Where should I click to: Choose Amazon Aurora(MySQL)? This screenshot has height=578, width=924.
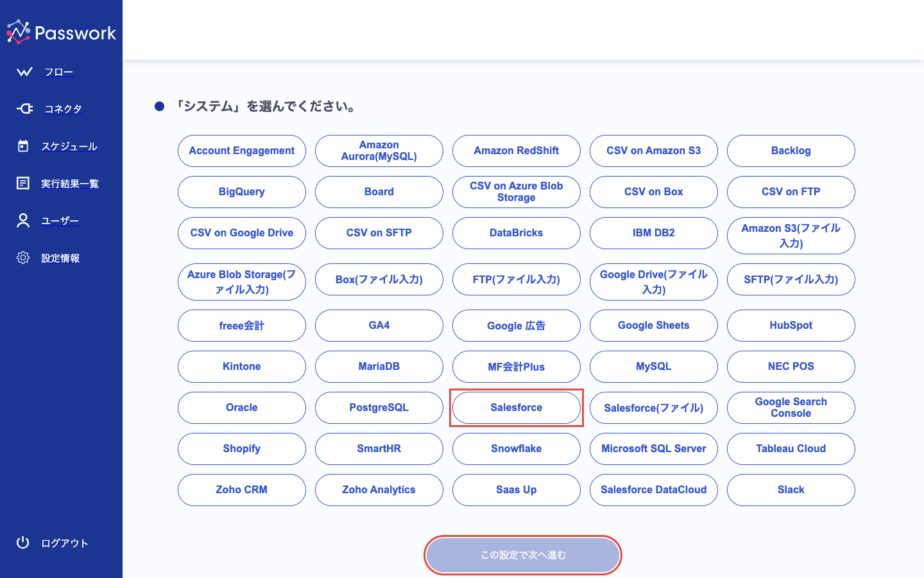pos(379,151)
